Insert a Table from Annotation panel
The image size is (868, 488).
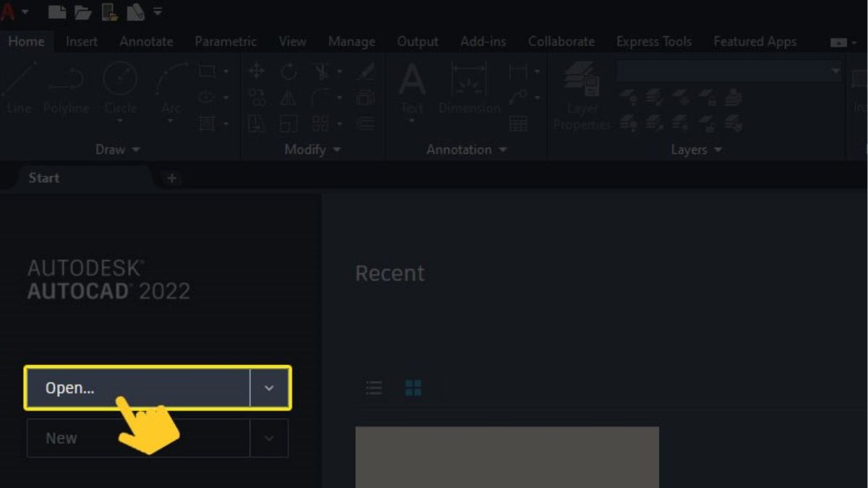pyautogui.click(x=518, y=124)
